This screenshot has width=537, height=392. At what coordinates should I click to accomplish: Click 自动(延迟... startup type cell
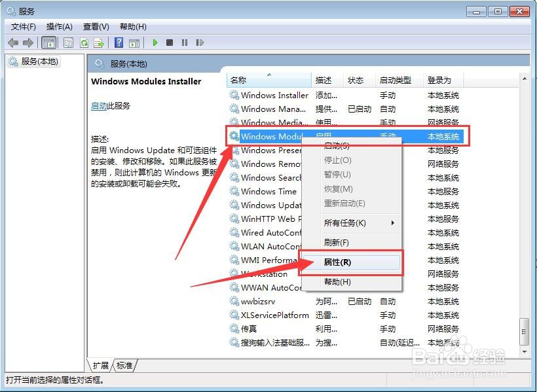(x=399, y=342)
